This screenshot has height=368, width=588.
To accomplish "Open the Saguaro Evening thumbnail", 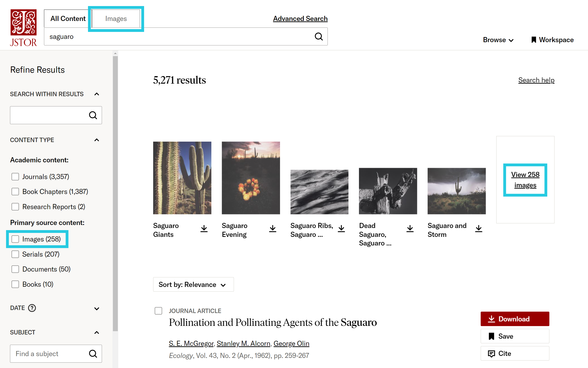I will 251,178.
